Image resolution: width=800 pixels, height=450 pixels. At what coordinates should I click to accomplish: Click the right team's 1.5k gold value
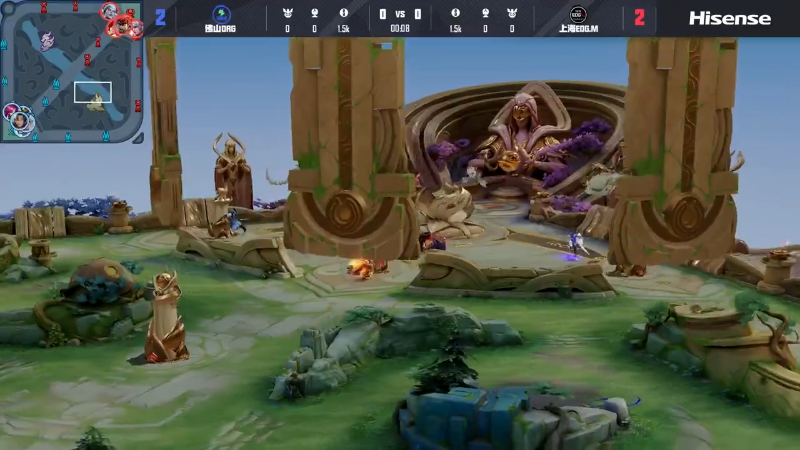point(455,29)
